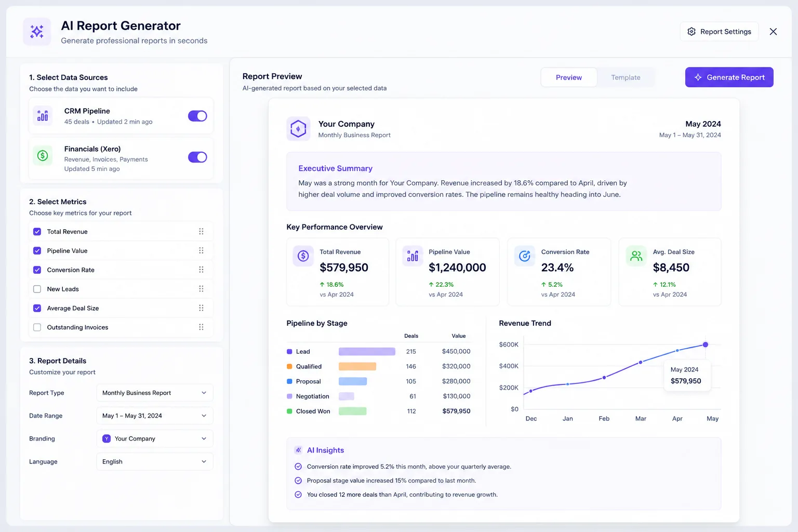Viewport: 798px width, 532px height.
Task: Open the Language dropdown
Action: click(155, 461)
